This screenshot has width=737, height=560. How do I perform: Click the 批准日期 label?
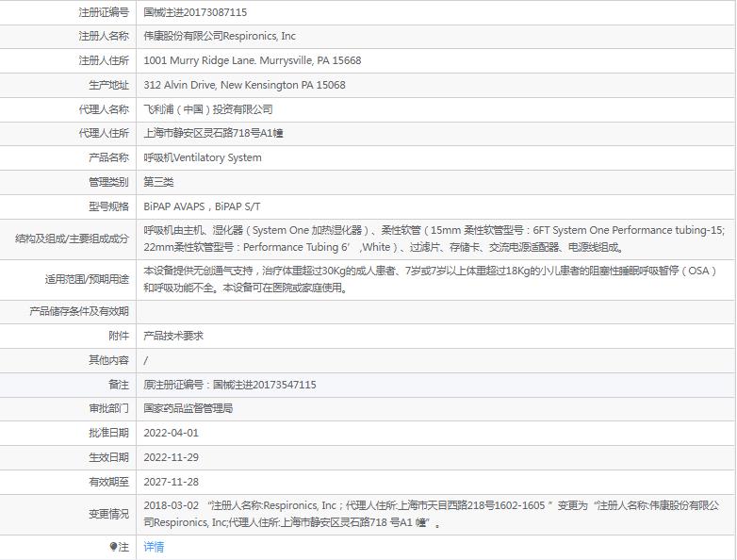coord(108,433)
